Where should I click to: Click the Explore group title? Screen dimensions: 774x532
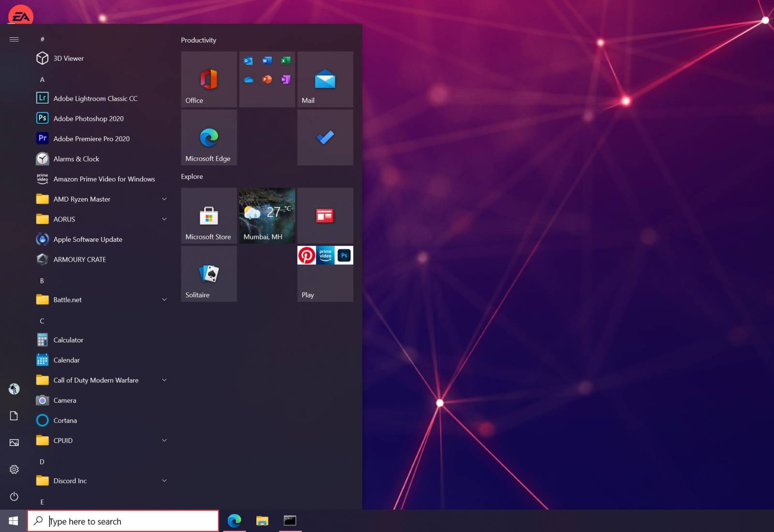click(192, 177)
